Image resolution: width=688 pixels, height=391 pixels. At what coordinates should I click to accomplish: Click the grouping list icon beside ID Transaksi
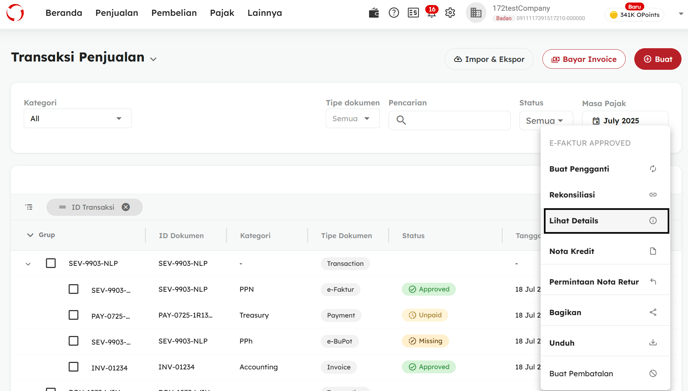tap(29, 207)
